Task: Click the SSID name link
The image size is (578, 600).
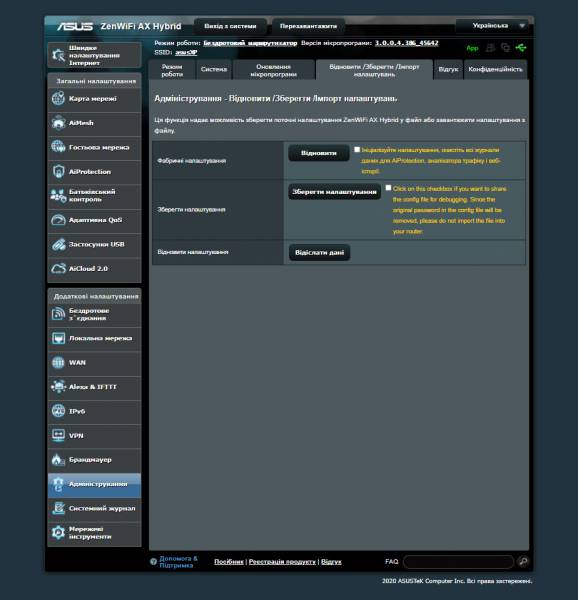Action: point(186,52)
